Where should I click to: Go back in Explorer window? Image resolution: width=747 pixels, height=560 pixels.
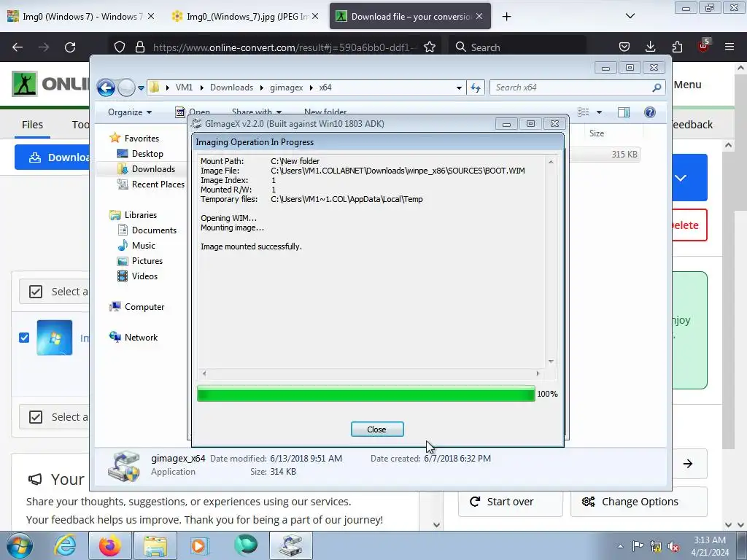106,87
